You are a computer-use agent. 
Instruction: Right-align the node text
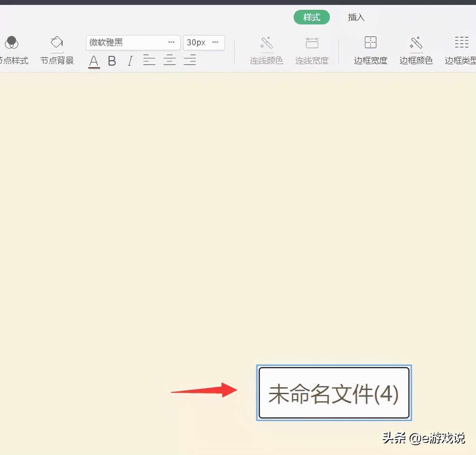tap(190, 60)
